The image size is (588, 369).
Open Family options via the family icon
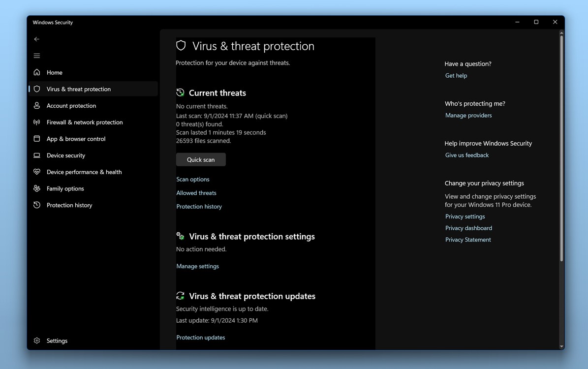(x=36, y=188)
